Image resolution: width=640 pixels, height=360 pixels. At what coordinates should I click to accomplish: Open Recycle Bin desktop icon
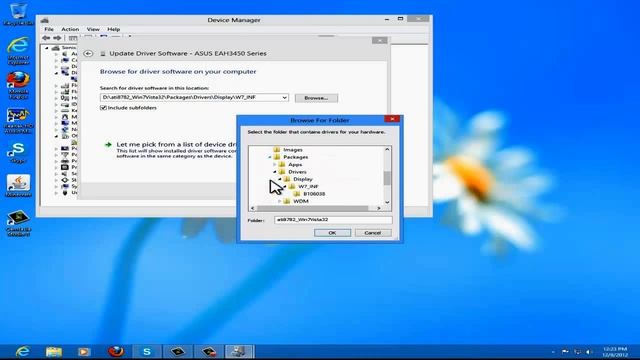point(18,14)
